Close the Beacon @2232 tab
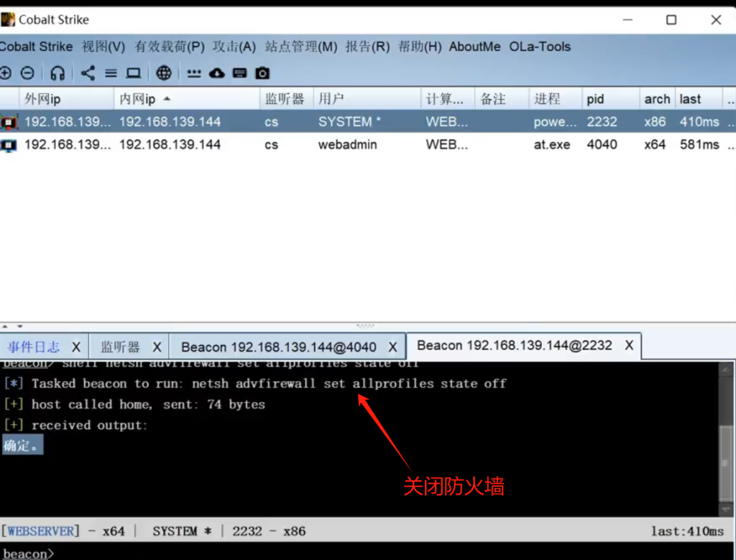Screen dimensions: 736x560 click(629, 346)
